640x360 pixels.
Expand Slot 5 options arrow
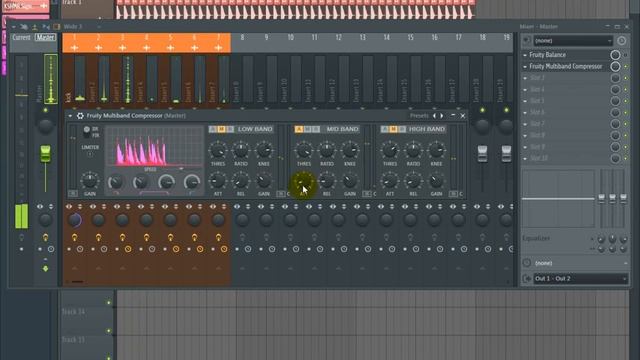click(x=525, y=101)
